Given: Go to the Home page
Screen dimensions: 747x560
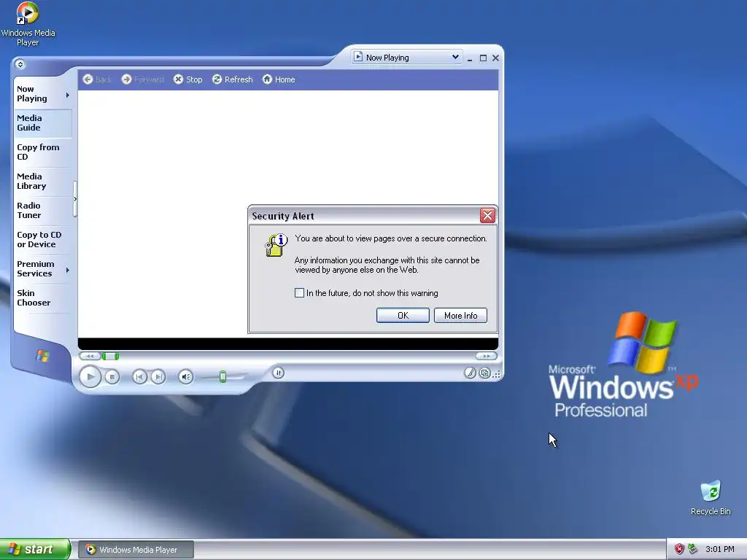Looking at the screenshot, I should tap(279, 79).
